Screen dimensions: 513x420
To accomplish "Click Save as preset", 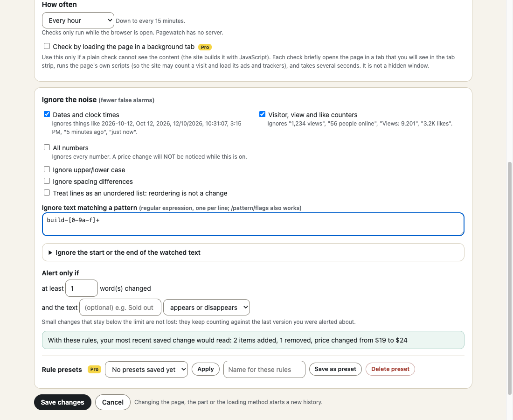I will click(335, 369).
